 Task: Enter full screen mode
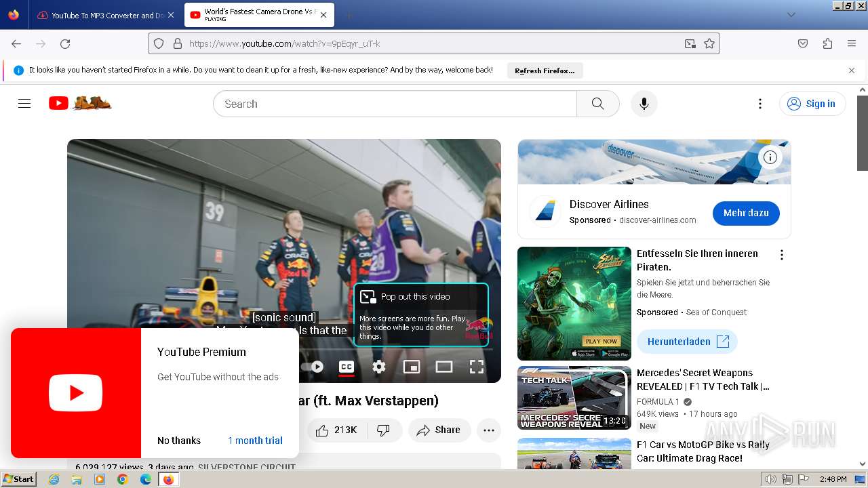coord(477,367)
